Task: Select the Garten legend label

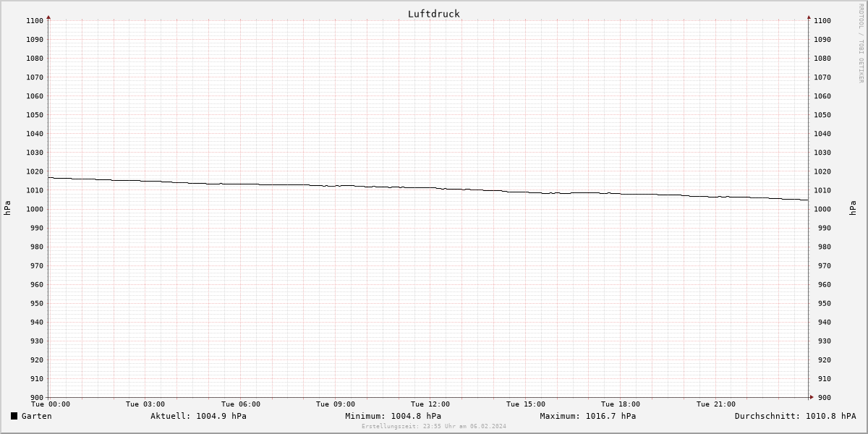Action: [x=37, y=416]
